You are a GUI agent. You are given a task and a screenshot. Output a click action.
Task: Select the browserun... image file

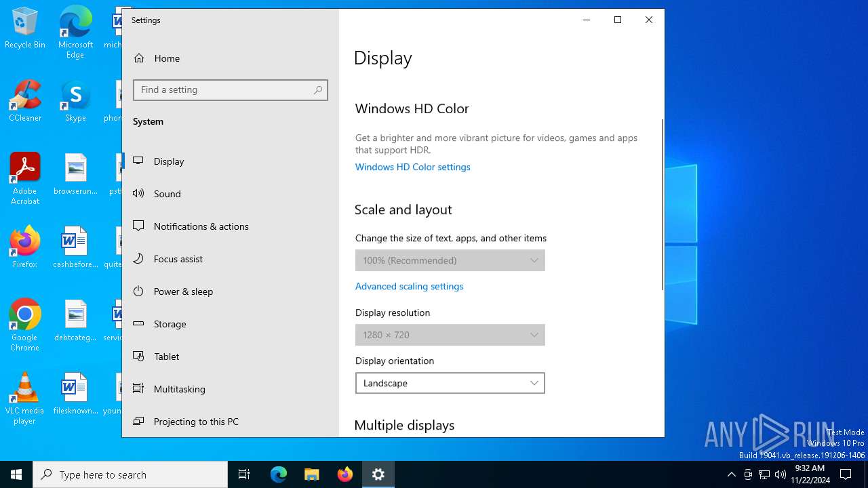[75, 174]
